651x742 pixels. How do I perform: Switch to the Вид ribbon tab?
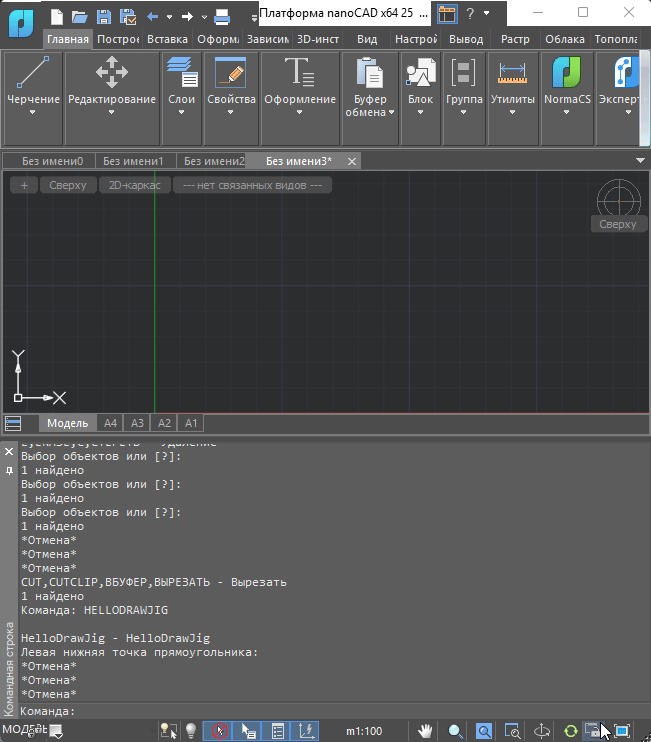pos(367,39)
